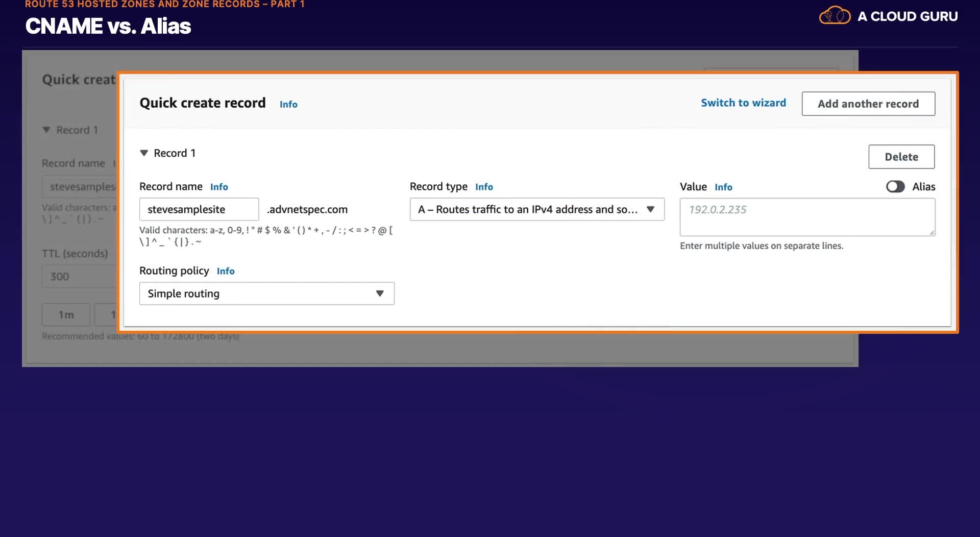Click the A Cloud Guru cloud logo

tap(835, 16)
